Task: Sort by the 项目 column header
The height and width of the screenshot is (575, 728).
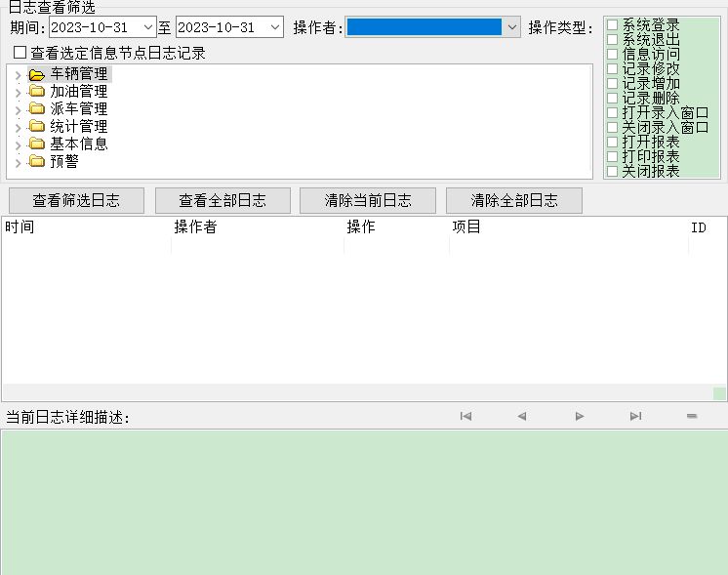Action: [569, 227]
